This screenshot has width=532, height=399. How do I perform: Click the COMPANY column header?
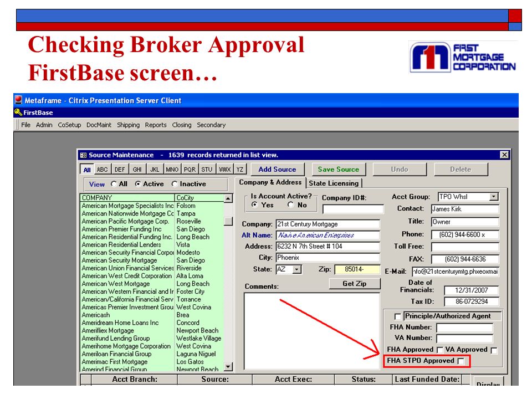127,198
